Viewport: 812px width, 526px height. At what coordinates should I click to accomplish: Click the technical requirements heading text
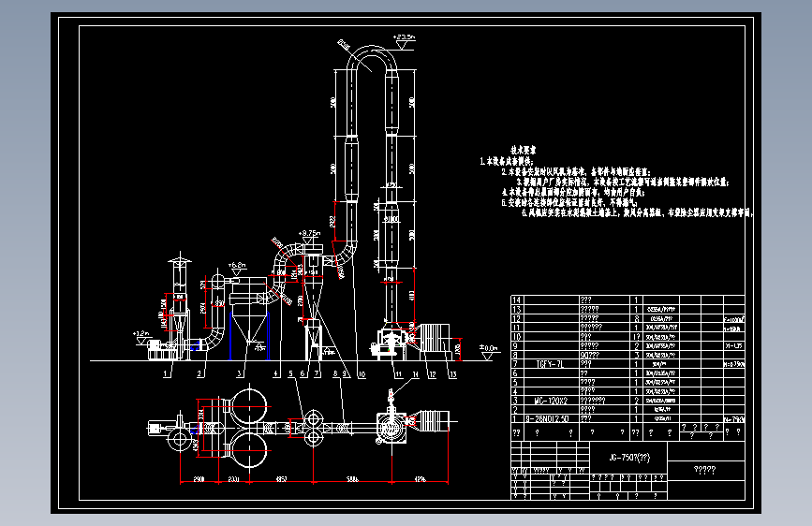523,150
